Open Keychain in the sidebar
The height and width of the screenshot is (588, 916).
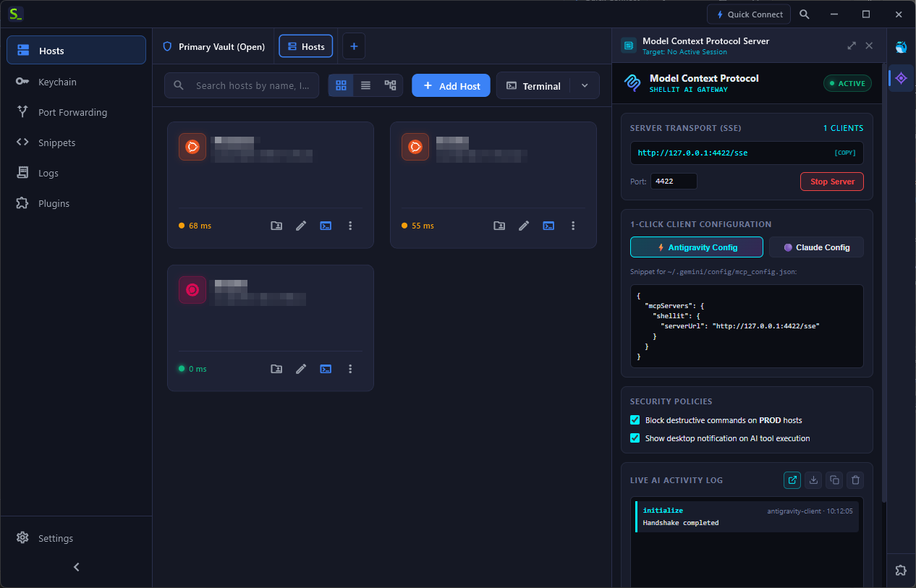[x=76, y=82]
